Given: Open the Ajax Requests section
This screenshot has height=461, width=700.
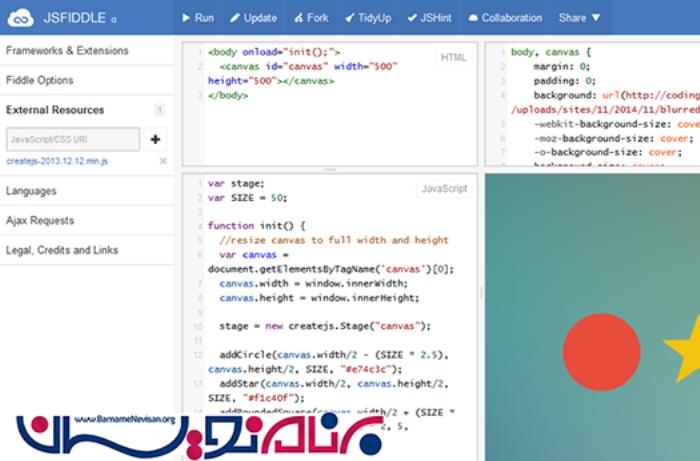Looking at the screenshot, I should coord(40,220).
